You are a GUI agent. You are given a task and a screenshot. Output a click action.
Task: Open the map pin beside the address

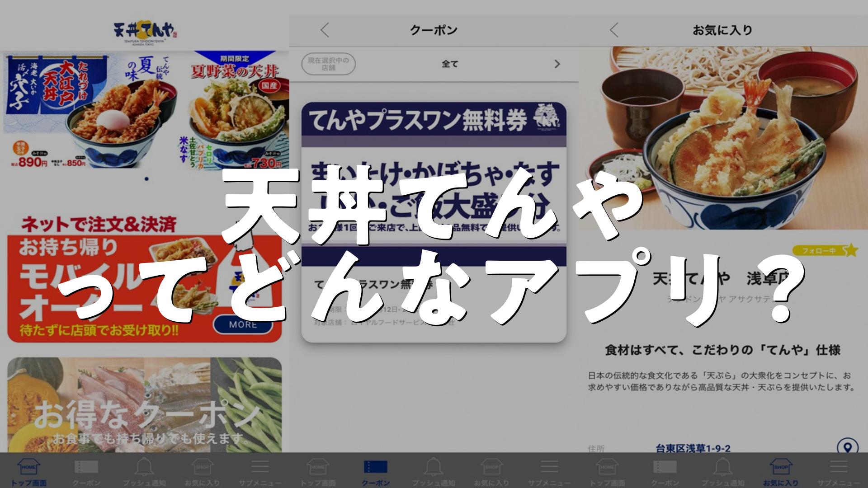848,447
